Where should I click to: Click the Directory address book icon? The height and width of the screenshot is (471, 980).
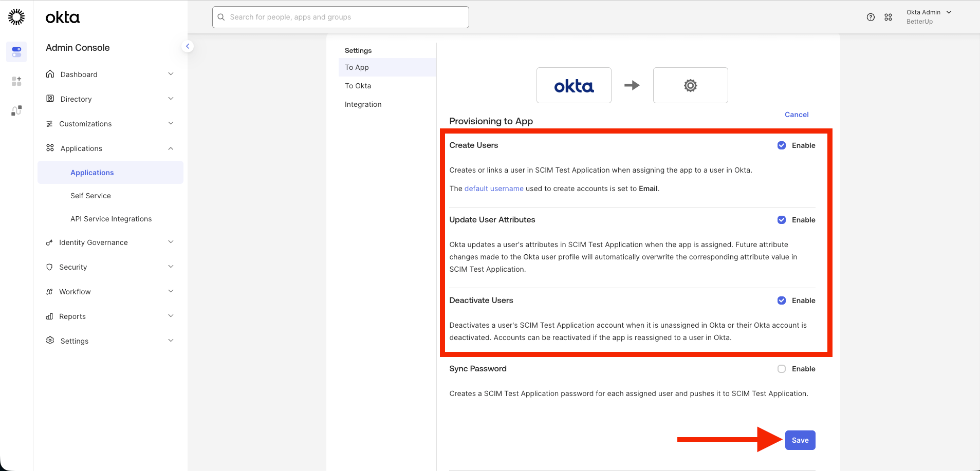click(x=50, y=99)
